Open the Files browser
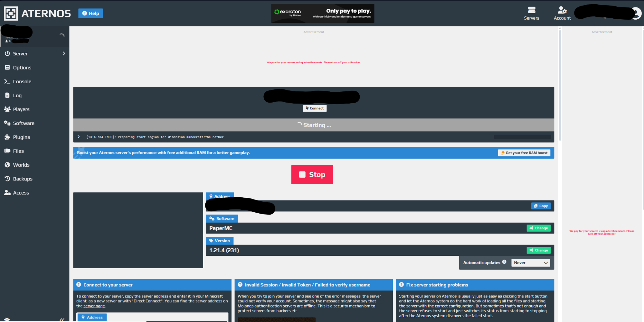Viewport: 644px width, 322px height. [x=18, y=151]
